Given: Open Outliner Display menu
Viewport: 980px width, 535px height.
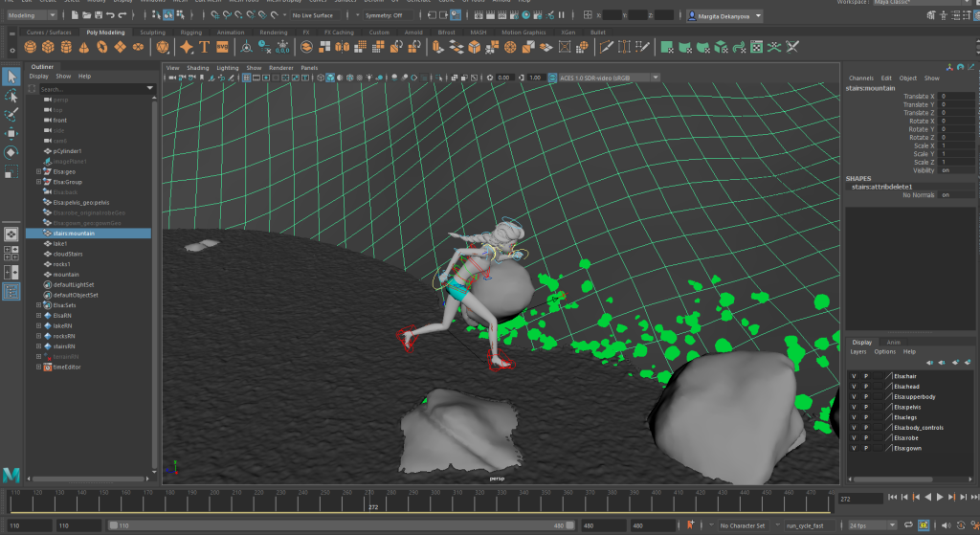Looking at the screenshot, I should [x=38, y=77].
